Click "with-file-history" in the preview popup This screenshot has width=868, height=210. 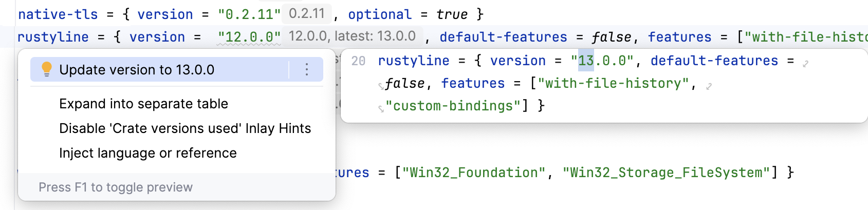click(x=613, y=83)
